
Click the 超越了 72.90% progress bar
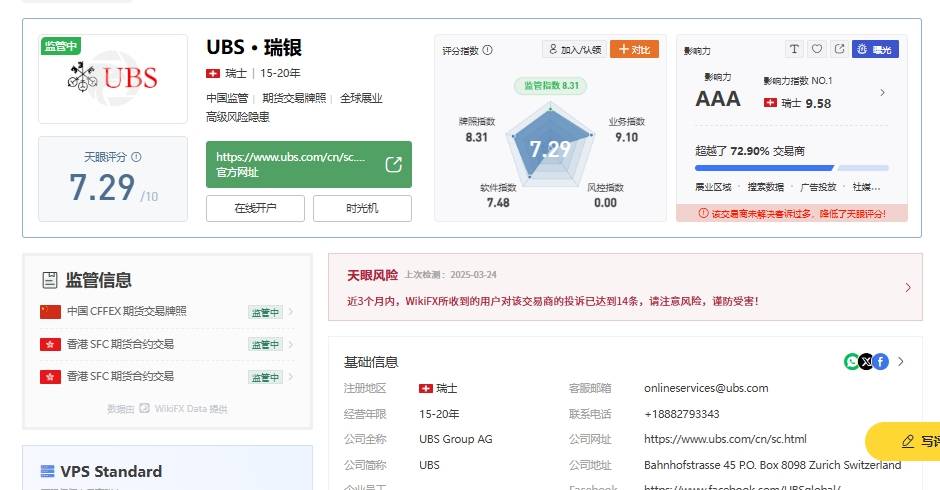click(x=791, y=168)
